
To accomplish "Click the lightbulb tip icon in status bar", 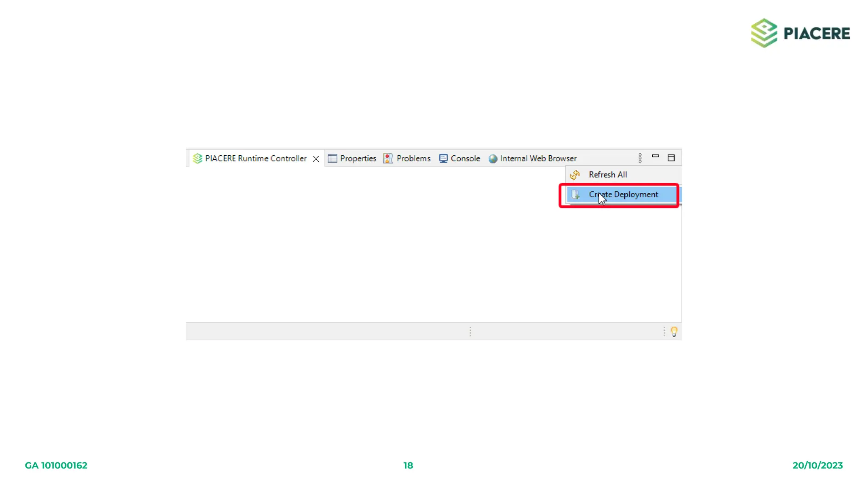I will click(674, 332).
